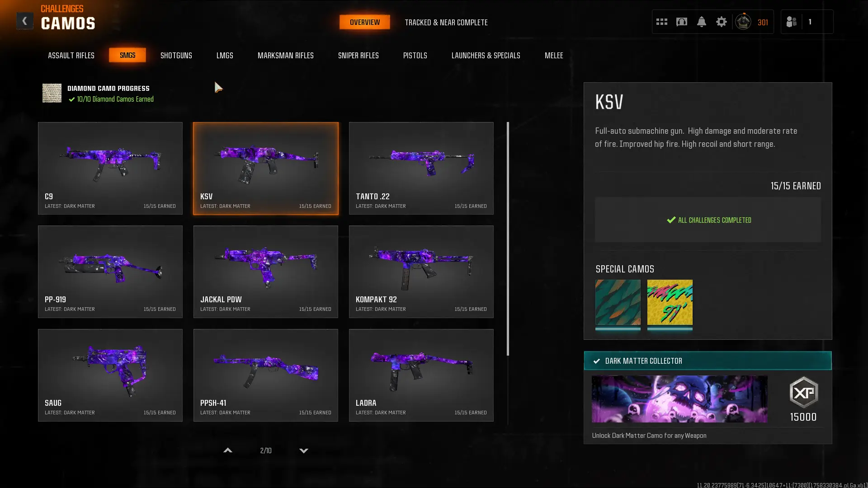This screenshot has width=868, height=488.
Task: Select the teal scales special camo
Action: coord(618,302)
